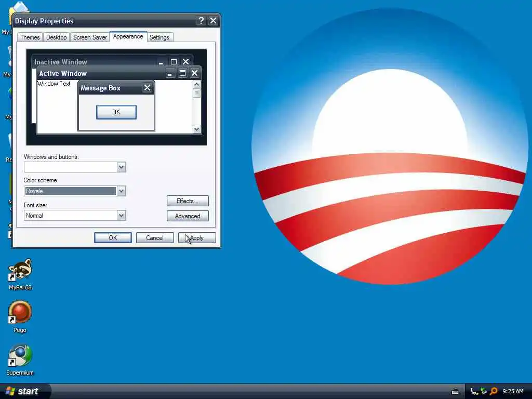Image resolution: width=532 pixels, height=399 pixels.
Task: Click the Inactive Window maximize button in preview
Action: click(x=174, y=62)
